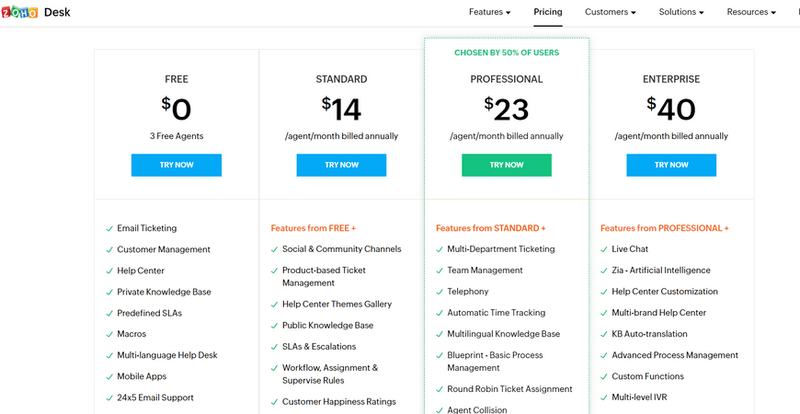Open the Resources dropdown

tap(751, 12)
